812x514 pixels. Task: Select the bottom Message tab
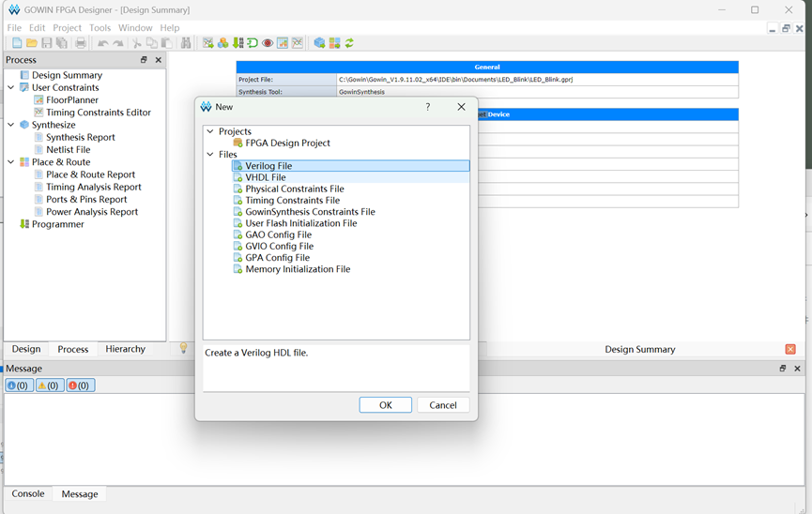pos(80,493)
